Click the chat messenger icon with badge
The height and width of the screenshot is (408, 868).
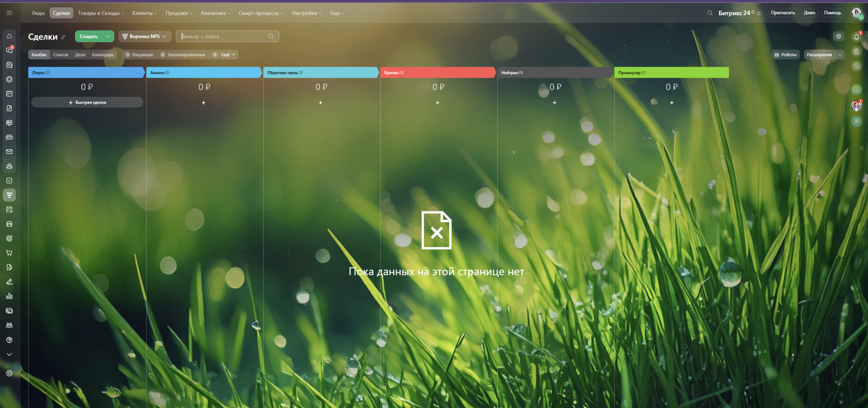[9, 50]
